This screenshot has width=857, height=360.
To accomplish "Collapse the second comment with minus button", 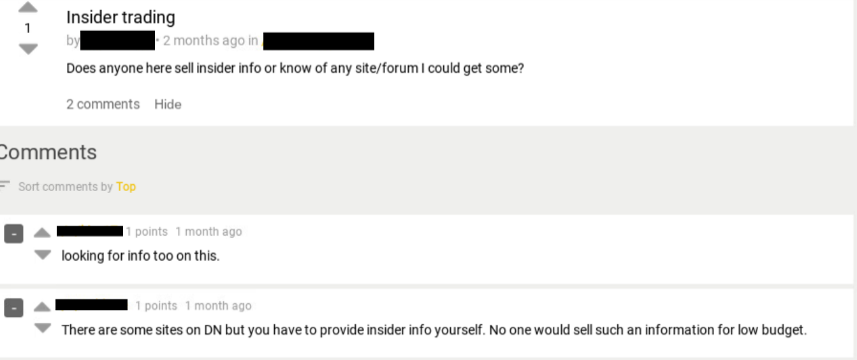I will 14,308.
